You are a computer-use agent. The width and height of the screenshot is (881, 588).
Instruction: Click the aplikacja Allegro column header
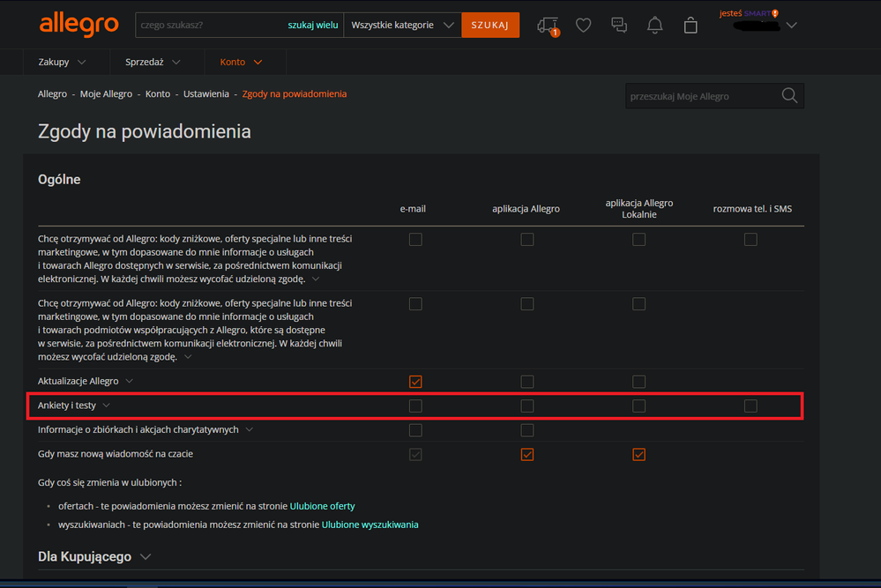click(526, 209)
